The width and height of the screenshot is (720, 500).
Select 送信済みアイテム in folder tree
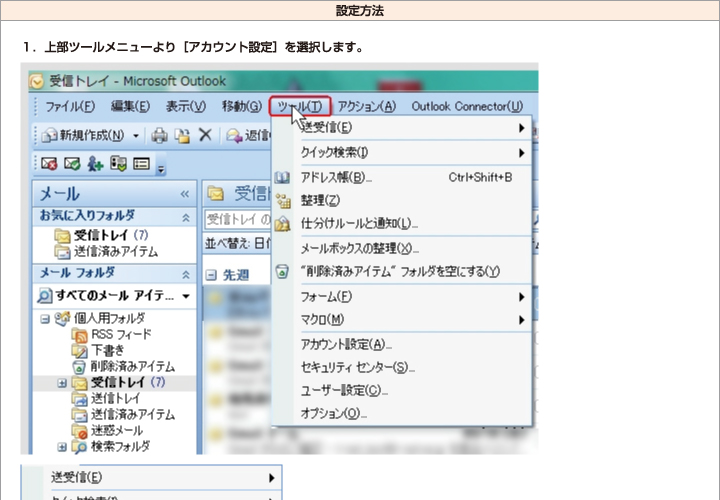pos(124,415)
